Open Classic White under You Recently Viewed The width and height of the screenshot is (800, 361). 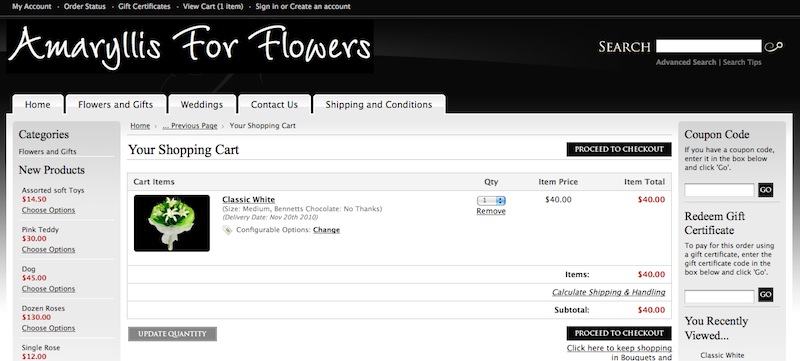click(x=722, y=355)
